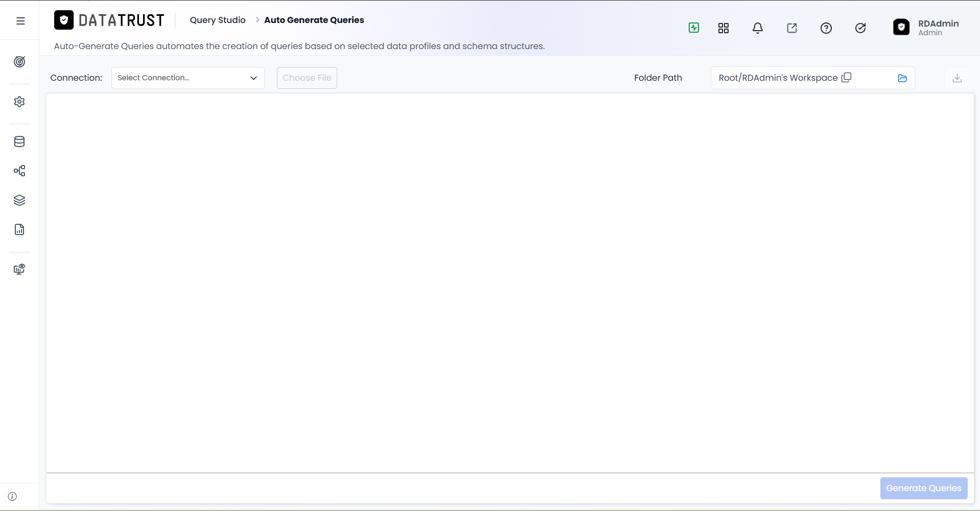Open the stacked layers sidebar icon
Image resolution: width=980 pixels, height=511 pixels.
point(19,200)
